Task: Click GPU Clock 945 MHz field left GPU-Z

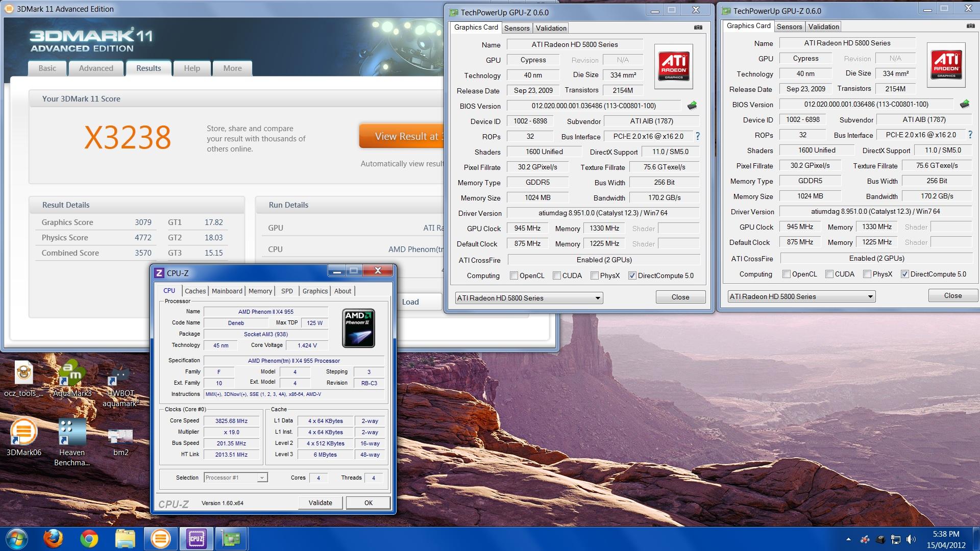Action: point(527,228)
